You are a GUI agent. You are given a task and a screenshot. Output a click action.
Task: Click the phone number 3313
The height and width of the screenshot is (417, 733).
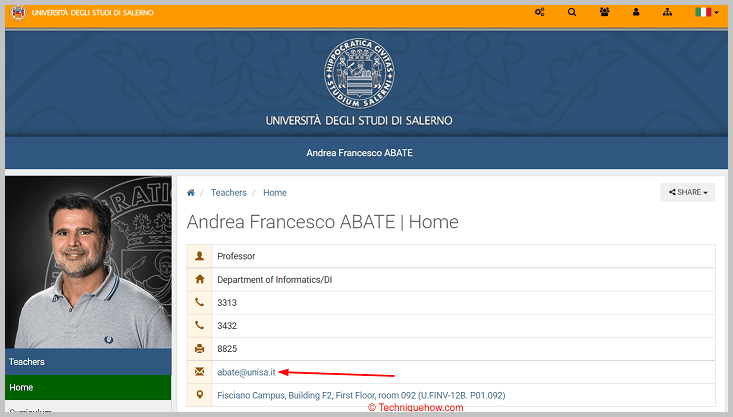(227, 303)
